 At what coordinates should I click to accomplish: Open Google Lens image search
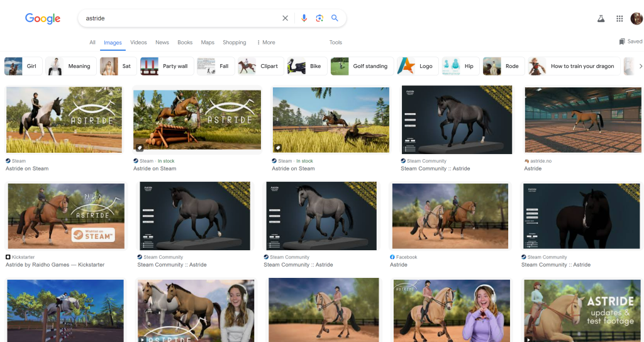319,18
